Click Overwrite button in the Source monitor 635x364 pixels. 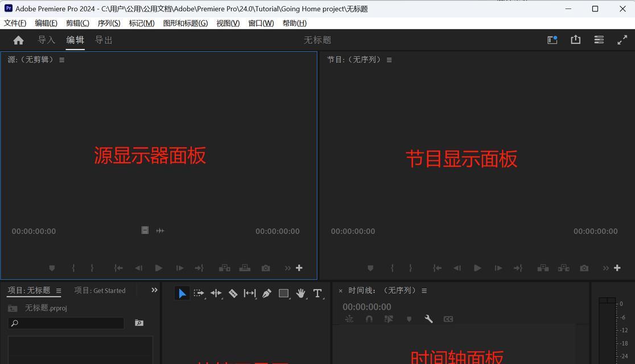(x=245, y=268)
